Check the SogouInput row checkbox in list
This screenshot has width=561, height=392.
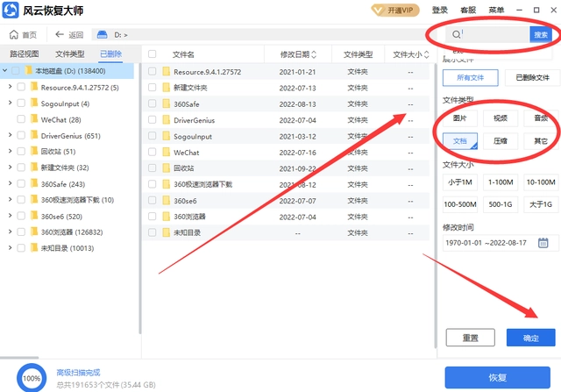click(x=152, y=136)
